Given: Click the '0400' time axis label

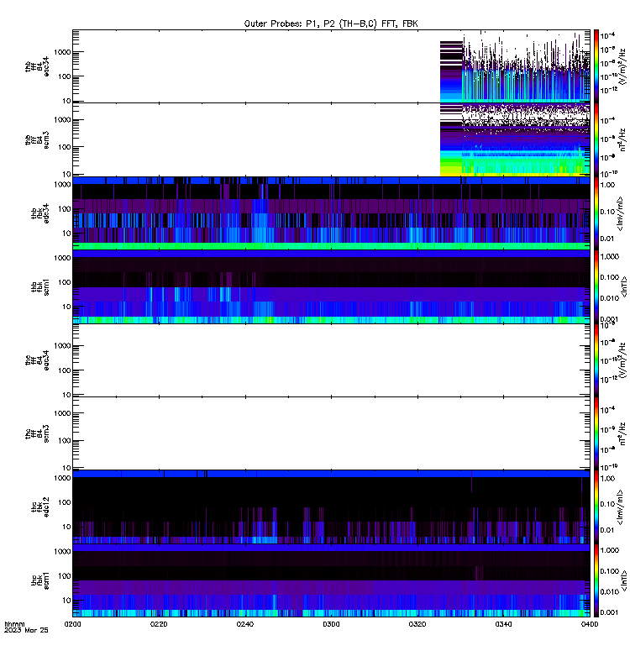Looking at the screenshot, I should (x=590, y=624).
